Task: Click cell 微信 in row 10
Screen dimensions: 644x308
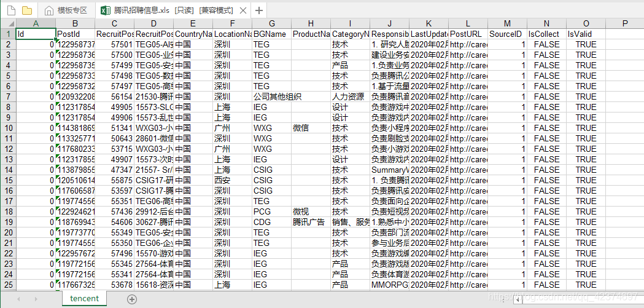Action: click(311, 128)
